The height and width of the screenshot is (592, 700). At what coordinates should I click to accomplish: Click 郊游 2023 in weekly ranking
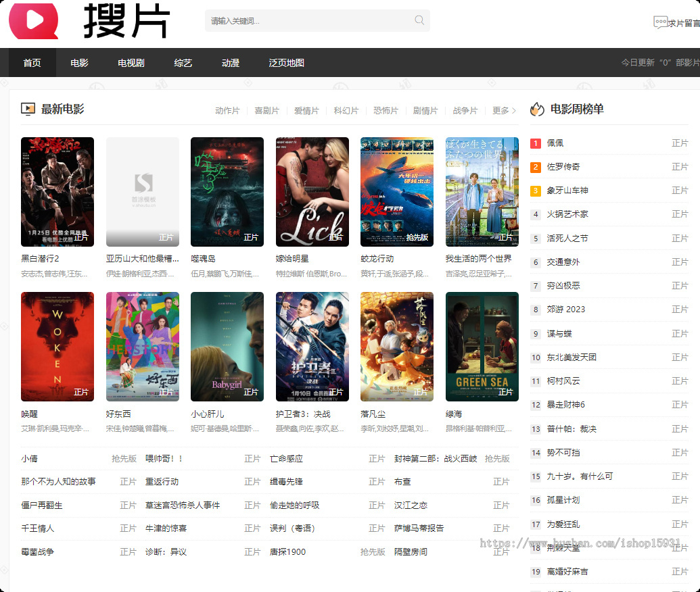pos(566,310)
